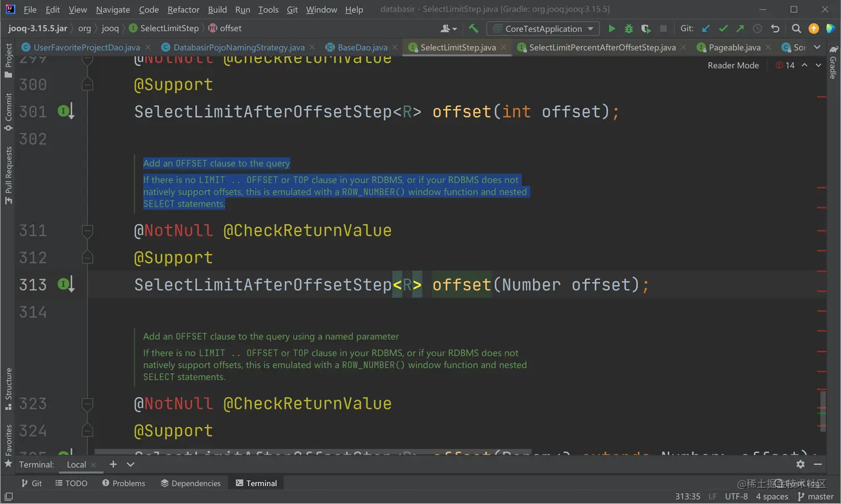
Task: Start debugging with the bug icon
Action: pyautogui.click(x=629, y=28)
